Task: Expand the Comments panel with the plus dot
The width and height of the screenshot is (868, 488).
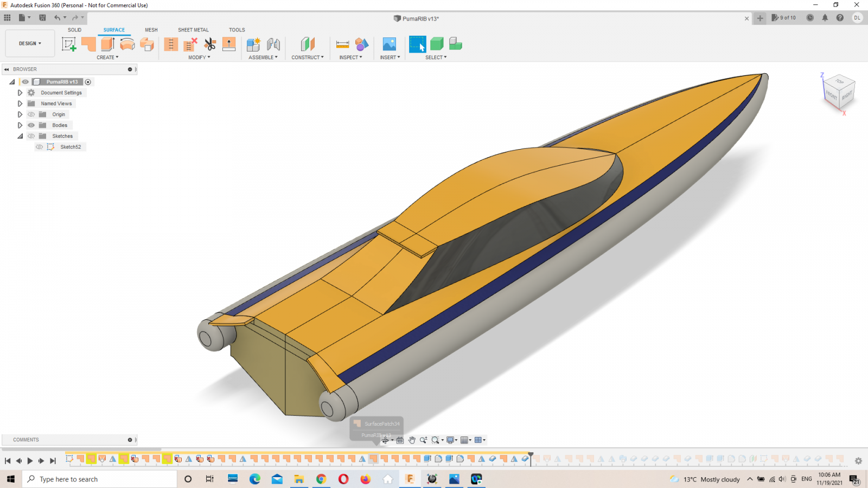Action: (130, 440)
